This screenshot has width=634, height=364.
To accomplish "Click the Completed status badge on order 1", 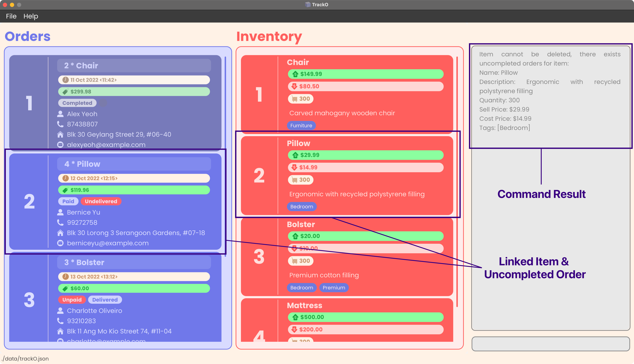I will (77, 103).
